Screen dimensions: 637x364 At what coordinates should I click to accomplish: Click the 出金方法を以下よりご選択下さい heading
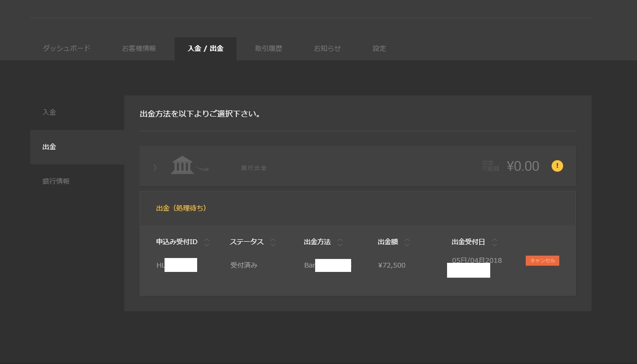tap(200, 114)
